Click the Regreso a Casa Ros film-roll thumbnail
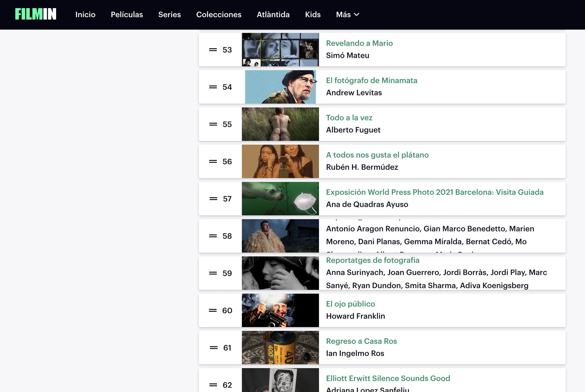The image size is (585, 392). coord(280,348)
